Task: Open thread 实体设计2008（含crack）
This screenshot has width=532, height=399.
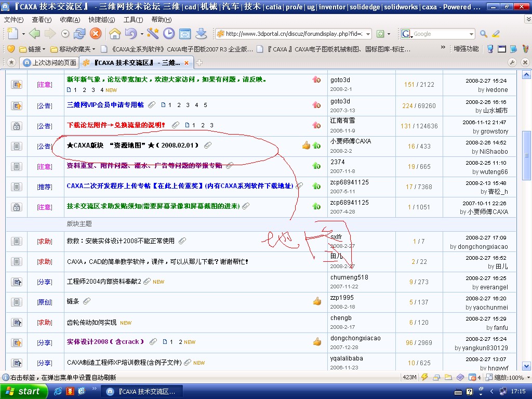Action: (x=105, y=342)
